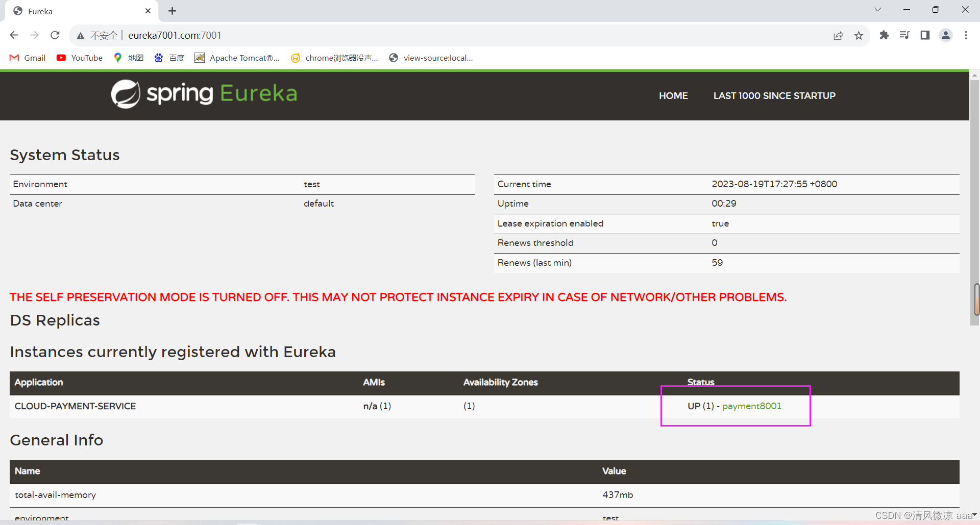Go to HOME in Eureka navbar
Image resolution: width=980 pixels, height=525 pixels.
point(673,95)
